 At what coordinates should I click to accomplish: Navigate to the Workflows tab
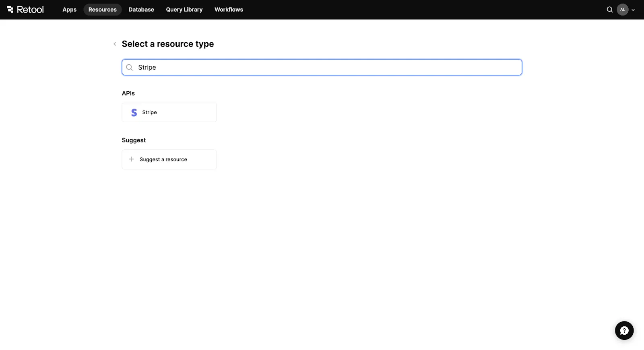click(x=229, y=10)
